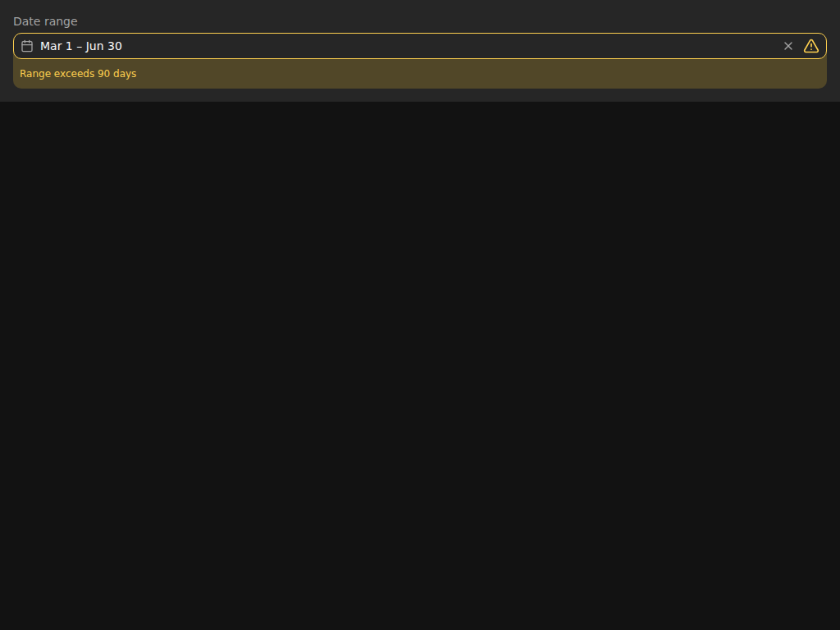Click the 'Date range' field label
This screenshot has height=630, width=840.
46,21
